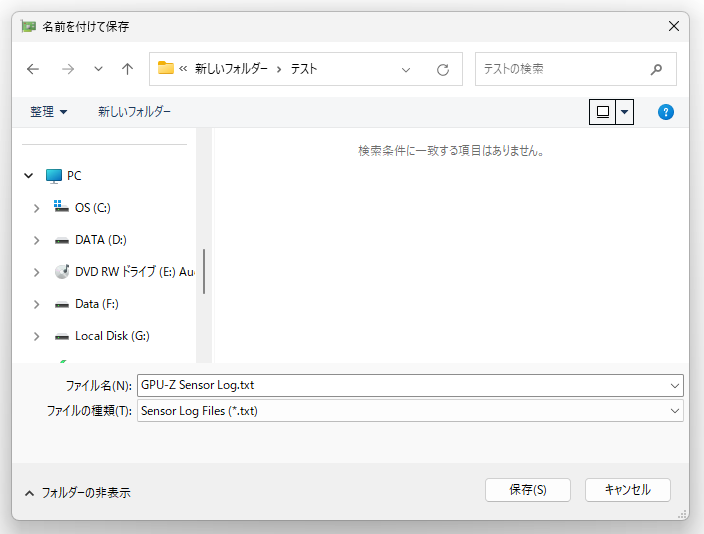This screenshot has height=534, width=704.
Task: Open the view options dropdown arrow
Action: point(625,112)
